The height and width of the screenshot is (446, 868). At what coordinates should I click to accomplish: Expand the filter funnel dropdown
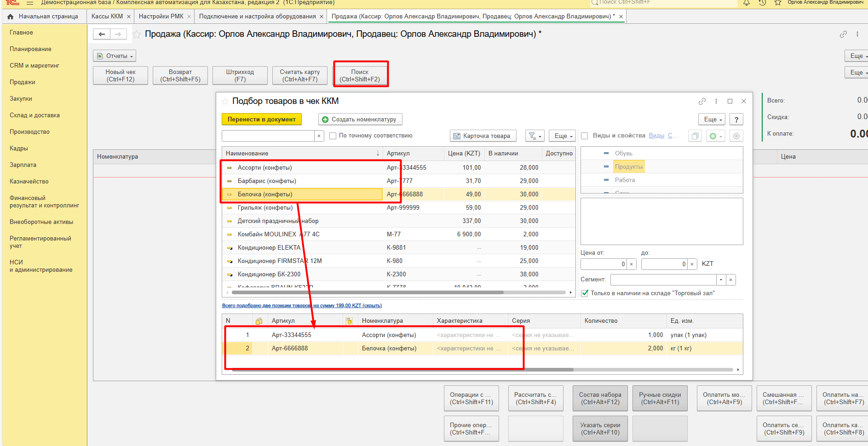coord(535,136)
